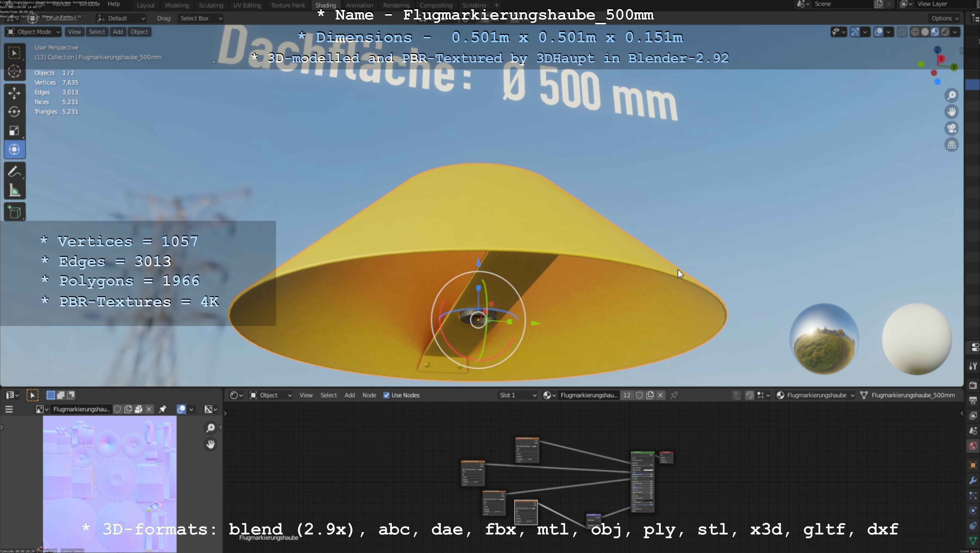The height and width of the screenshot is (553, 980).
Task: Open the World properties tab icon
Action: [x=973, y=446]
